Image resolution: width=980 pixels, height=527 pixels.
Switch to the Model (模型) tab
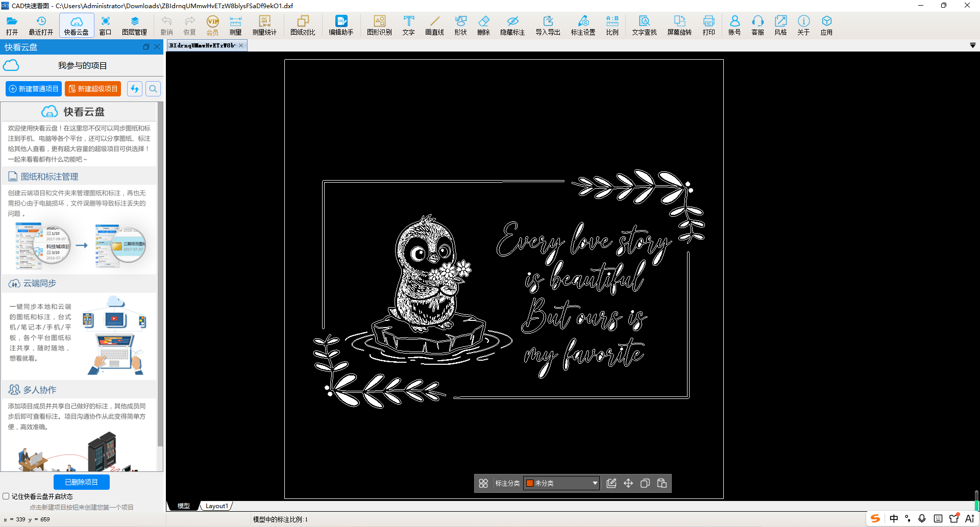click(184, 506)
